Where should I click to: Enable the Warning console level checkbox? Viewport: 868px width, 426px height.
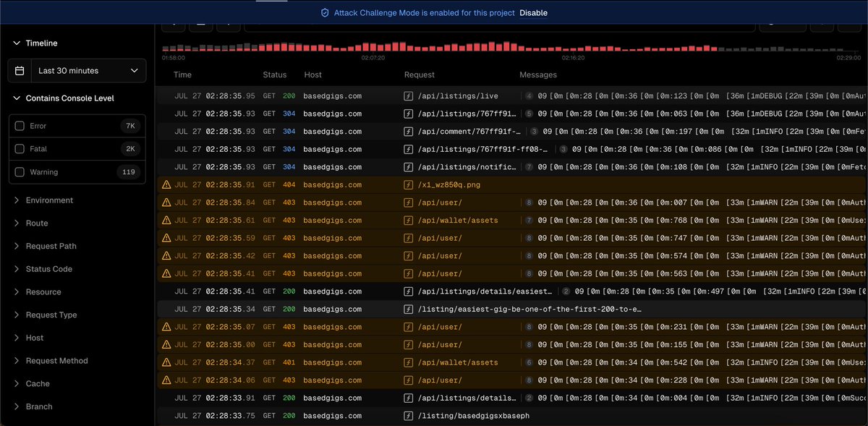(x=20, y=172)
